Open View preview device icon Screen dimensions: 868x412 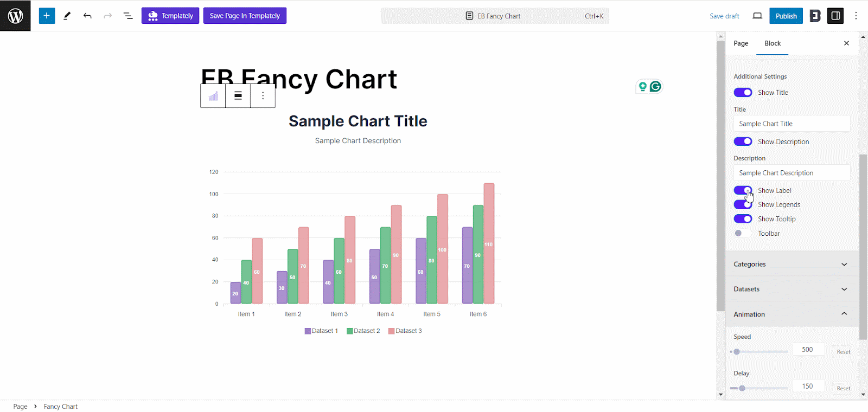[757, 16]
